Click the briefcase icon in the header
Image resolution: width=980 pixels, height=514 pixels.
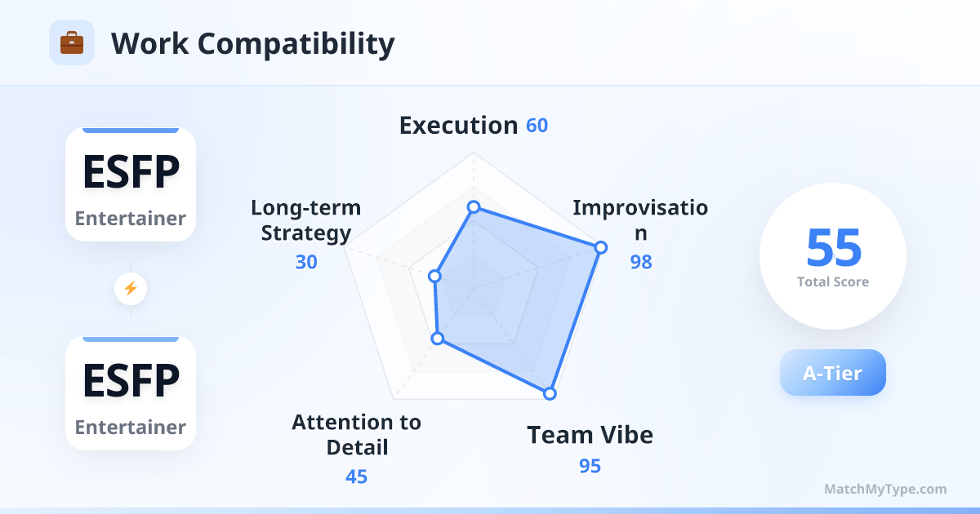pyautogui.click(x=72, y=42)
